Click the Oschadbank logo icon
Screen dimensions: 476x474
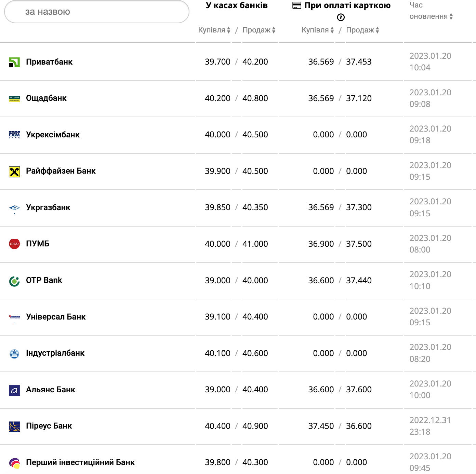14,99
